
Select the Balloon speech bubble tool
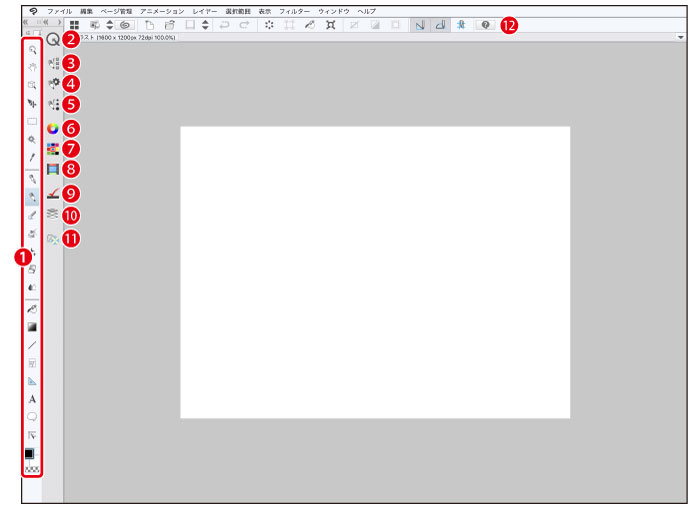tap(33, 417)
